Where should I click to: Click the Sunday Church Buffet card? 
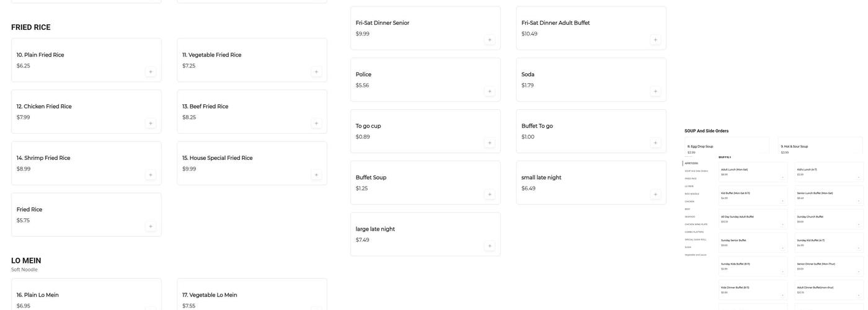829,219
